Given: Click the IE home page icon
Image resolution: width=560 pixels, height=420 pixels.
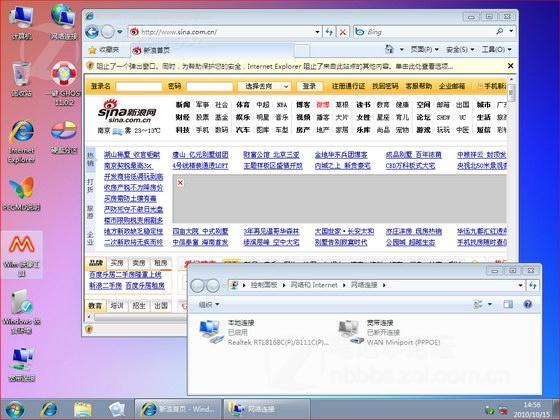Looking at the screenshot, I should (389, 49).
